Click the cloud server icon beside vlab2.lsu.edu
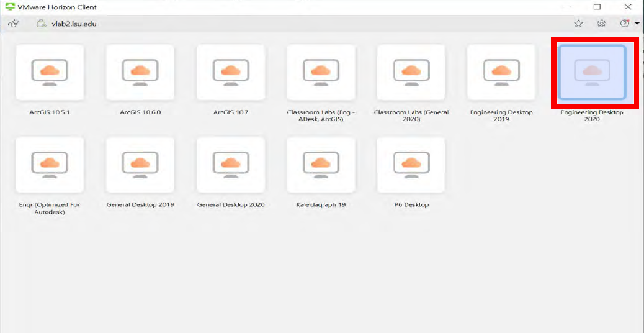This screenshot has height=333, width=644. pos(42,24)
